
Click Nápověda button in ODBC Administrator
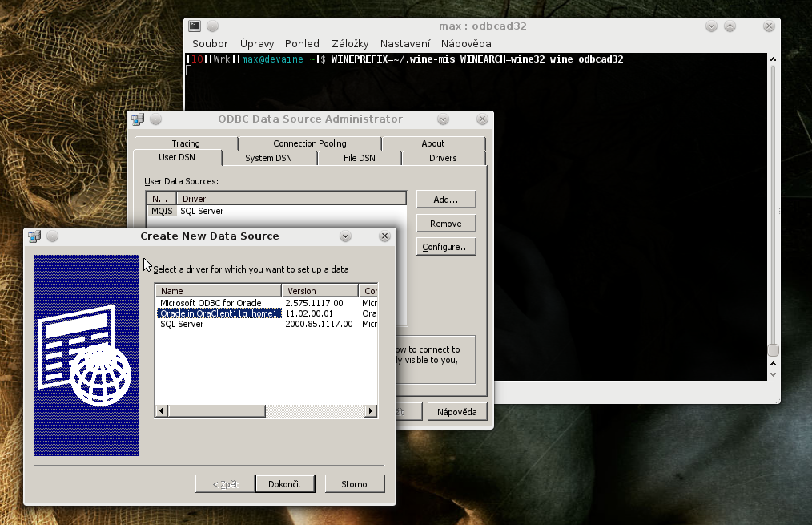click(456, 412)
